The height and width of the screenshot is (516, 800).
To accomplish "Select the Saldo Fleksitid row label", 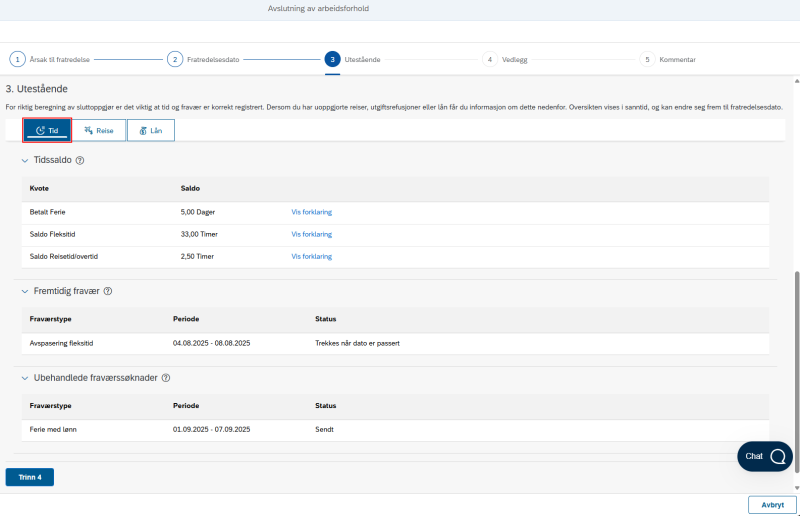I will (x=52, y=234).
